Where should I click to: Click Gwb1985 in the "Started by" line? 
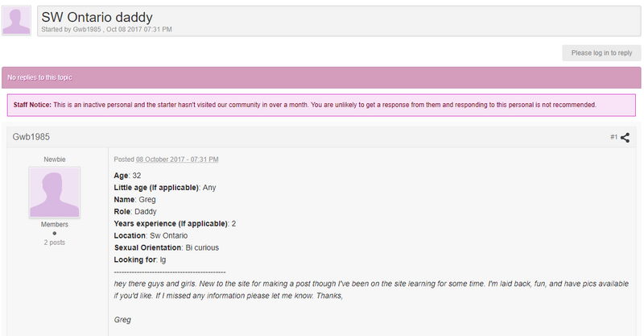click(88, 29)
